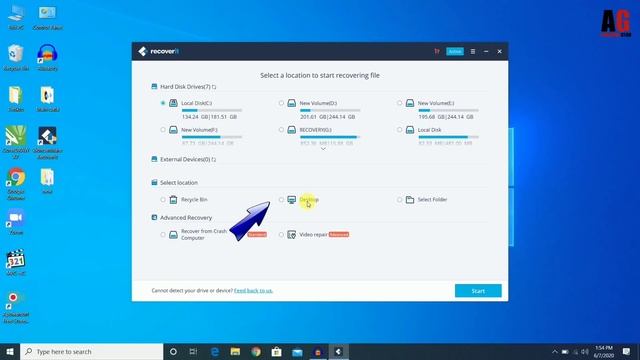
Task: Select the last Local Disk radio button
Action: 400,130
